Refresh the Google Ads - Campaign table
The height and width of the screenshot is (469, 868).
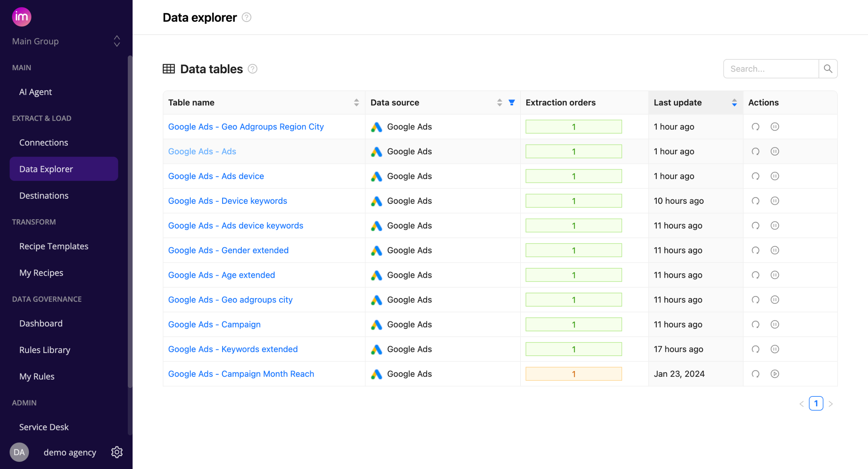[755, 325]
